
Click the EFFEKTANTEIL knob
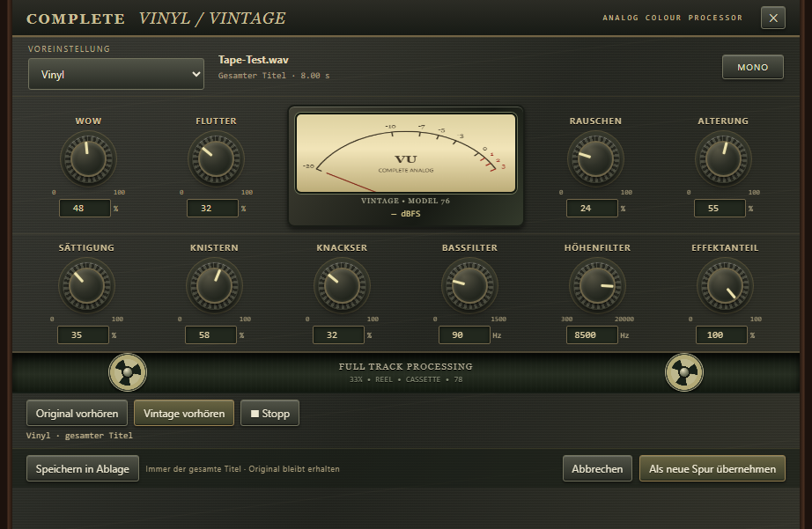pyautogui.click(x=725, y=286)
